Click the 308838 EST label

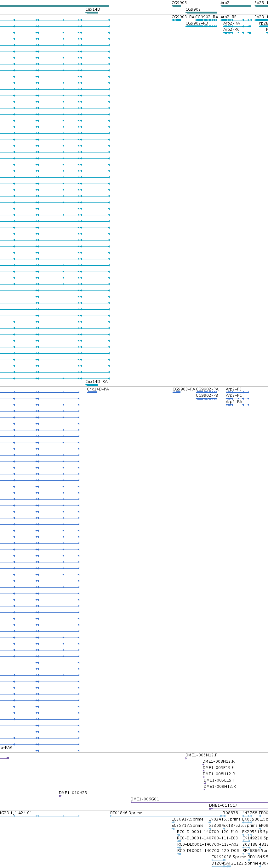(x=230, y=813)
